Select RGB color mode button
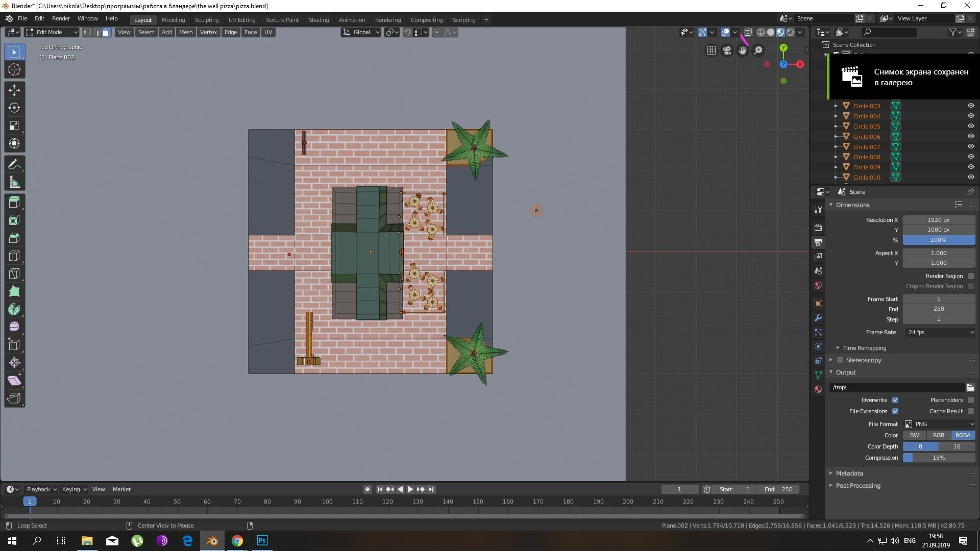 pyautogui.click(x=938, y=435)
